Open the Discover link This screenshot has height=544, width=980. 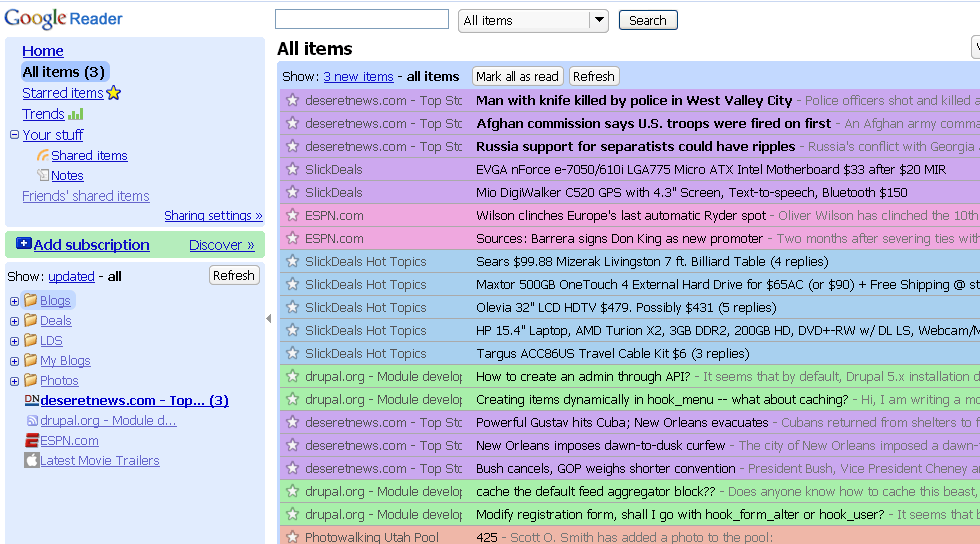tap(222, 244)
